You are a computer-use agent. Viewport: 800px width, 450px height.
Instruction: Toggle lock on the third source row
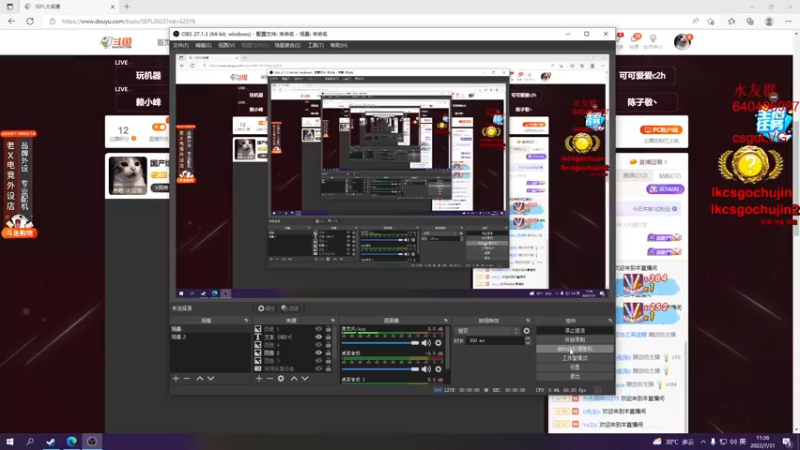(328, 345)
